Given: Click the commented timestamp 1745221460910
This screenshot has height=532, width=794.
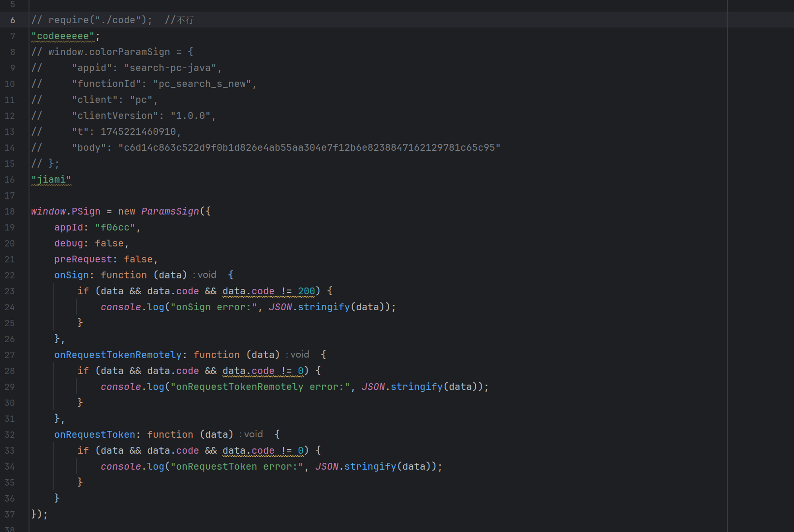Looking at the screenshot, I should [x=138, y=132].
